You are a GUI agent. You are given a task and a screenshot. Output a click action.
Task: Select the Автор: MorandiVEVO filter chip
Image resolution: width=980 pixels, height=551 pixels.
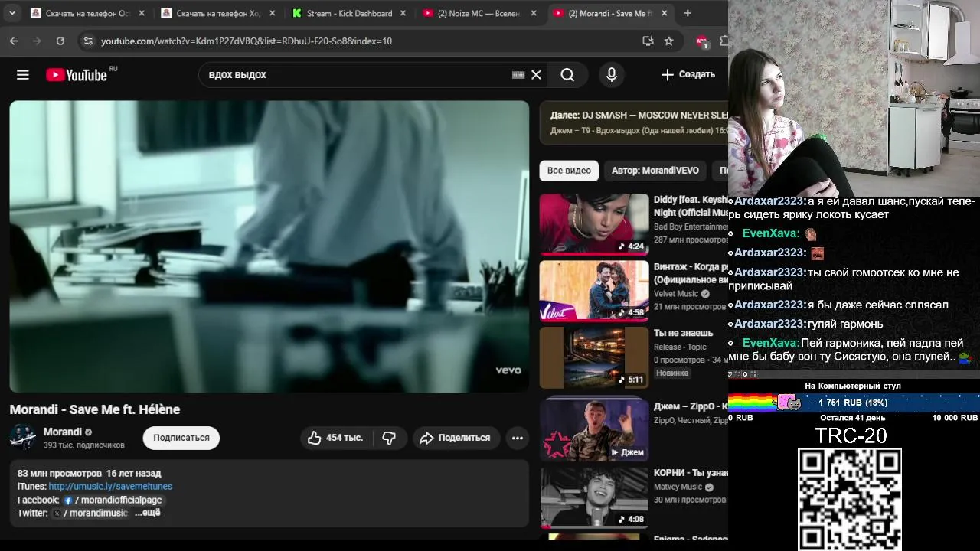point(655,171)
